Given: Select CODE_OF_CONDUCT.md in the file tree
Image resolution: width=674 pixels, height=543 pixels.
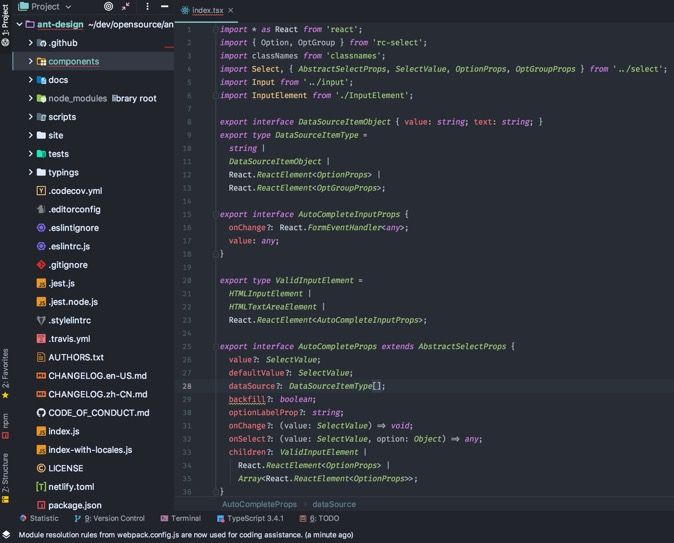Looking at the screenshot, I should click(98, 413).
